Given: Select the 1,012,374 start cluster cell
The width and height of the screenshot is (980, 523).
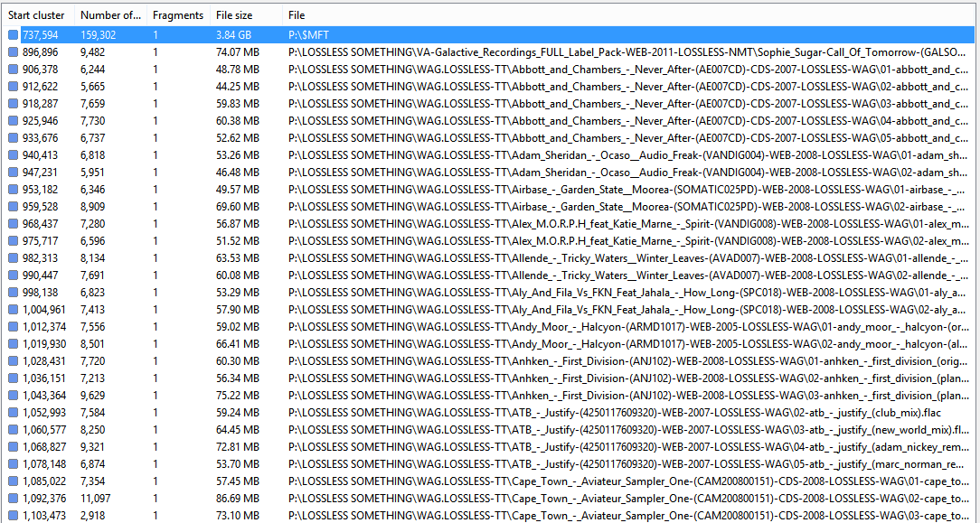Looking at the screenshot, I should click(43, 326).
